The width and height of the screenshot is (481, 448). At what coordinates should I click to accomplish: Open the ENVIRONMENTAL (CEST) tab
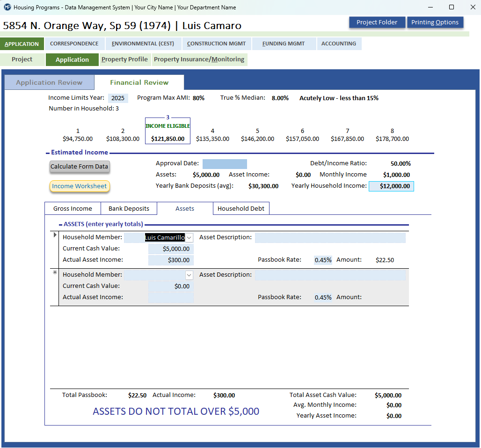pos(143,44)
